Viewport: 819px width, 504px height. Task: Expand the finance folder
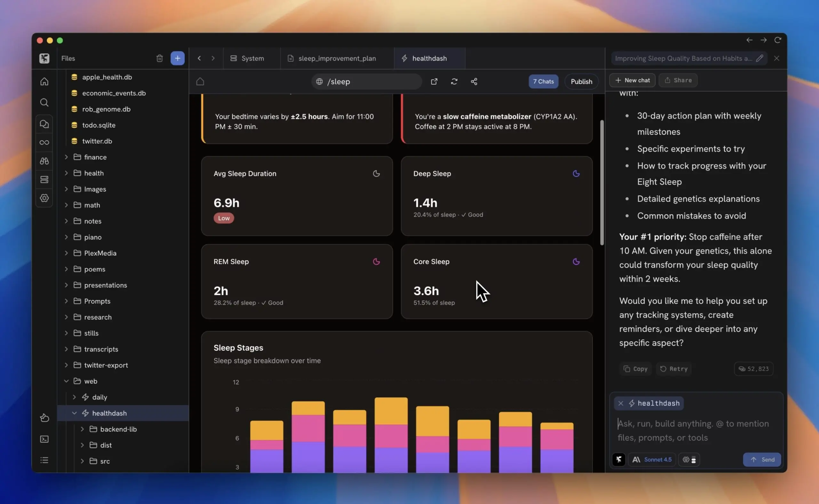click(67, 157)
